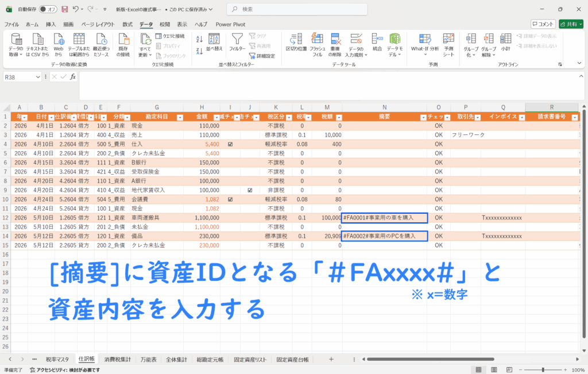Click the 予測シート (Forecast Sheet) icon
This screenshot has width=588, height=374.
tap(448, 39)
